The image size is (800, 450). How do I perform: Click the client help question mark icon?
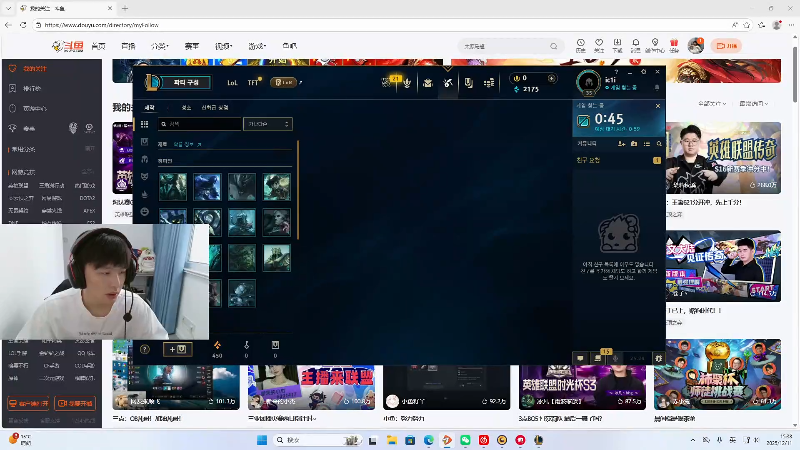click(x=616, y=72)
